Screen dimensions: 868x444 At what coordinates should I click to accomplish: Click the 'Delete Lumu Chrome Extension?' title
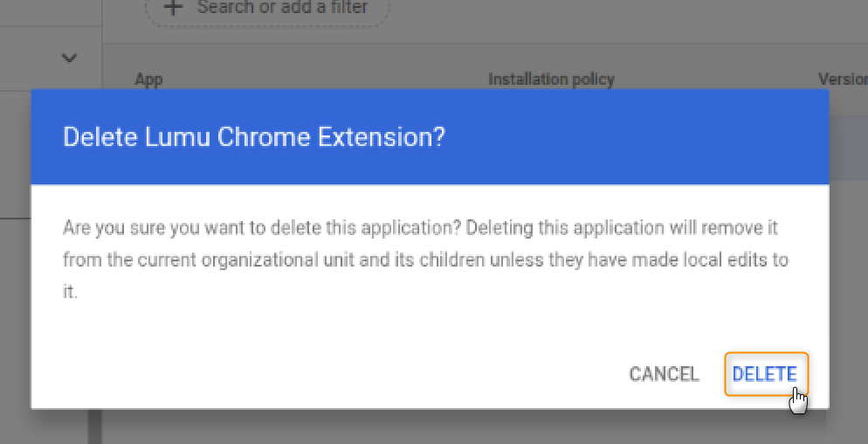coord(254,137)
